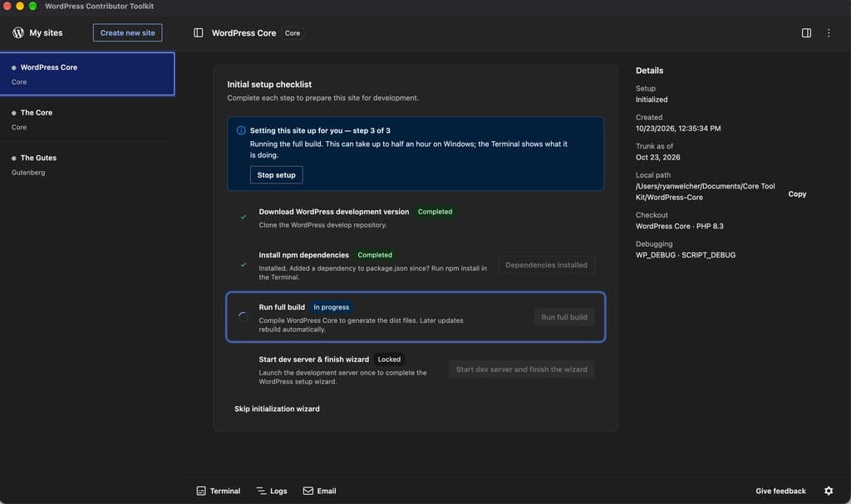Select the WordPress Core site
This screenshot has height=504, width=851.
pos(87,74)
